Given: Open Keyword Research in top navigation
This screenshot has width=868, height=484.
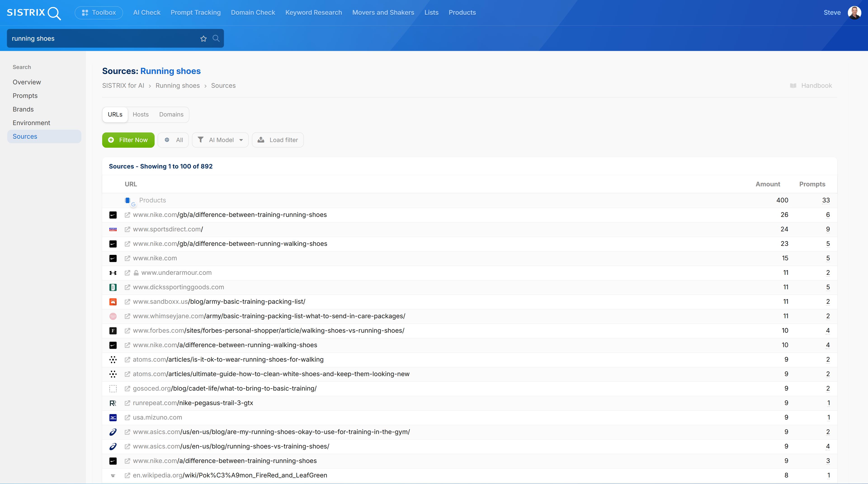Looking at the screenshot, I should point(313,12).
